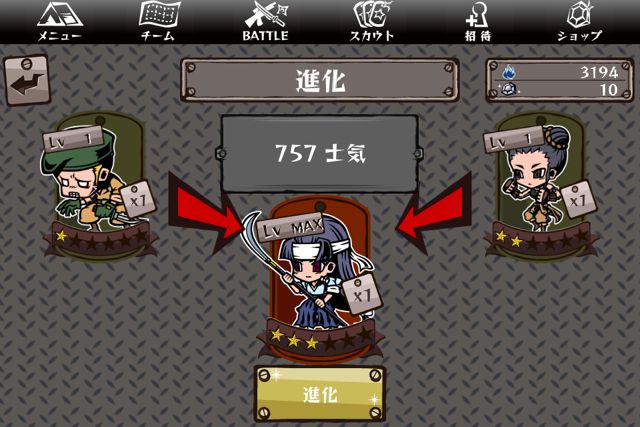Go to BATTLE crossed swords icon
The width and height of the screenshot is (640, 427).
pyautogui.click(x=265, y=21)
